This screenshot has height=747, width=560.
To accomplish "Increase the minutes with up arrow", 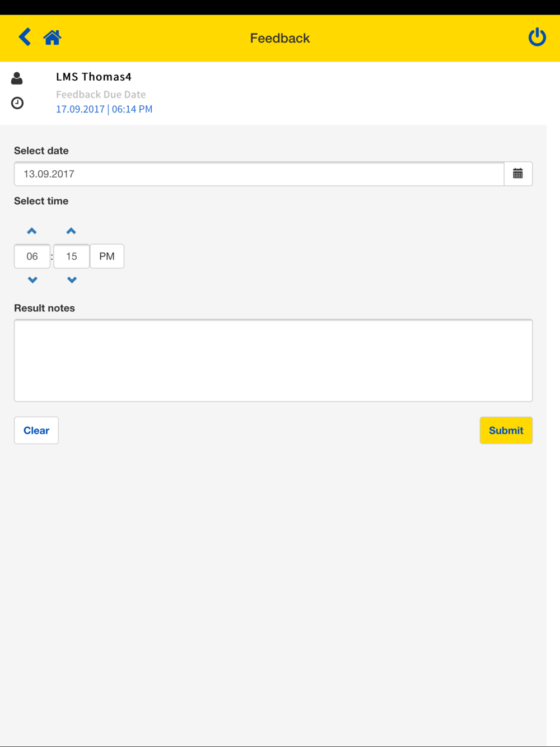I will click(x=71, y=231).
